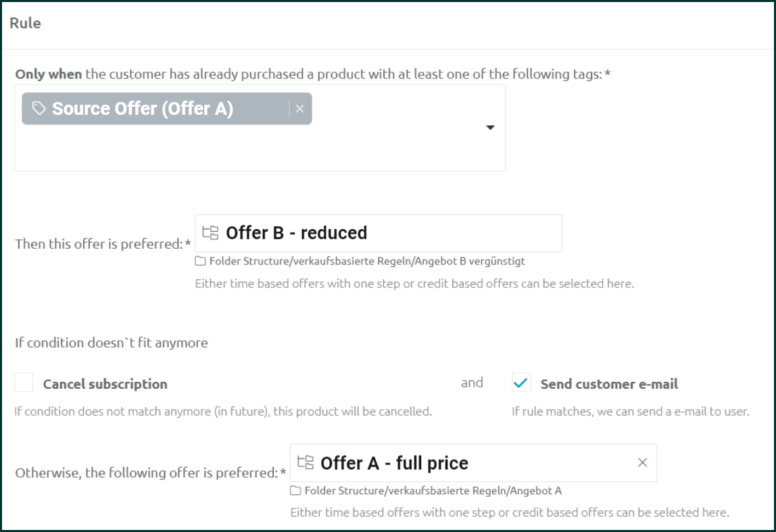Click empty area of the tags selection box

tap(247, 149)
